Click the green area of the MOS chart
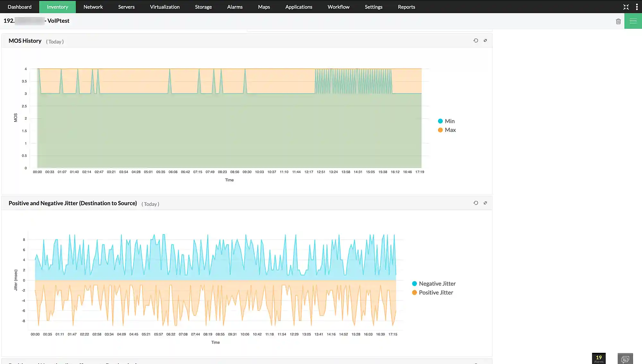The height and width of the screenshot is (364, 642). tap(225, 128)
